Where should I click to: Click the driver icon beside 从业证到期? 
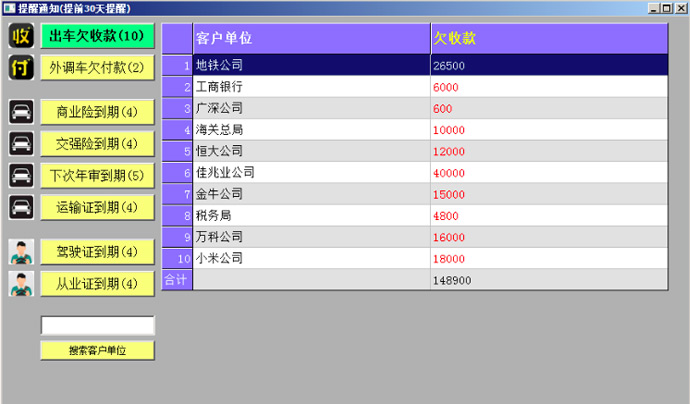pos(21,284)
